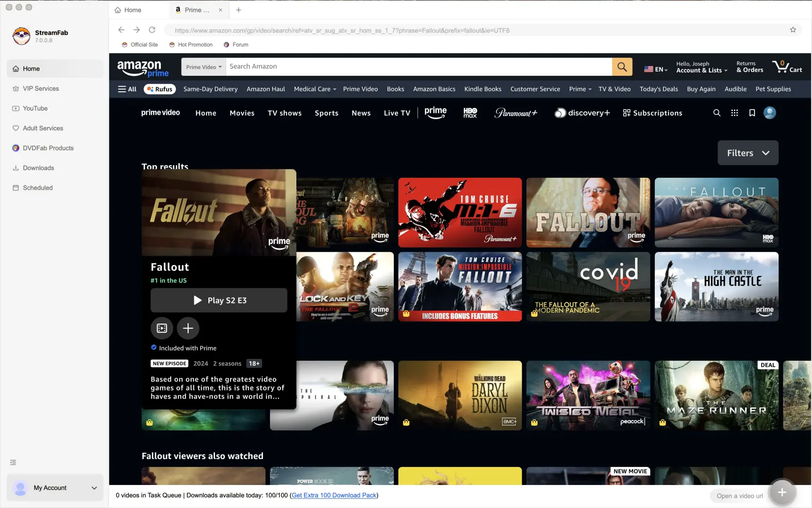Viewport: 812px width, 508px height.
Task: Open the News tab in Prime Video
Action: tap(361, 113)
